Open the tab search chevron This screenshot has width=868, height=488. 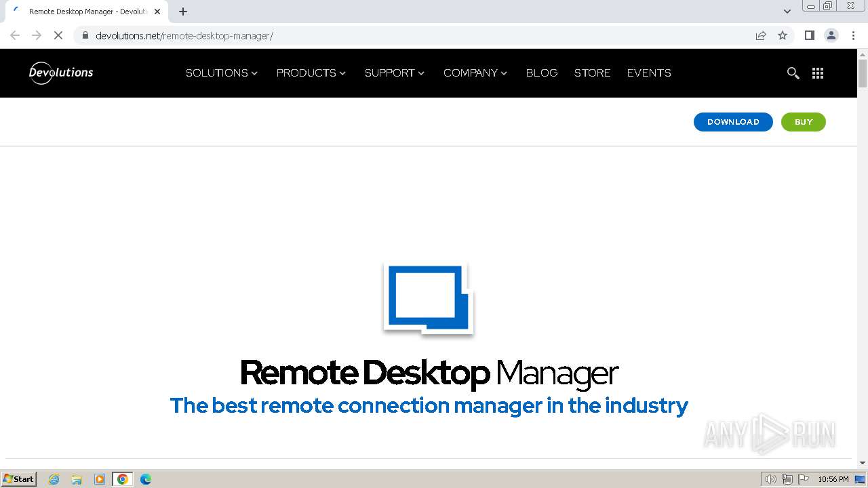click(787, 12)
